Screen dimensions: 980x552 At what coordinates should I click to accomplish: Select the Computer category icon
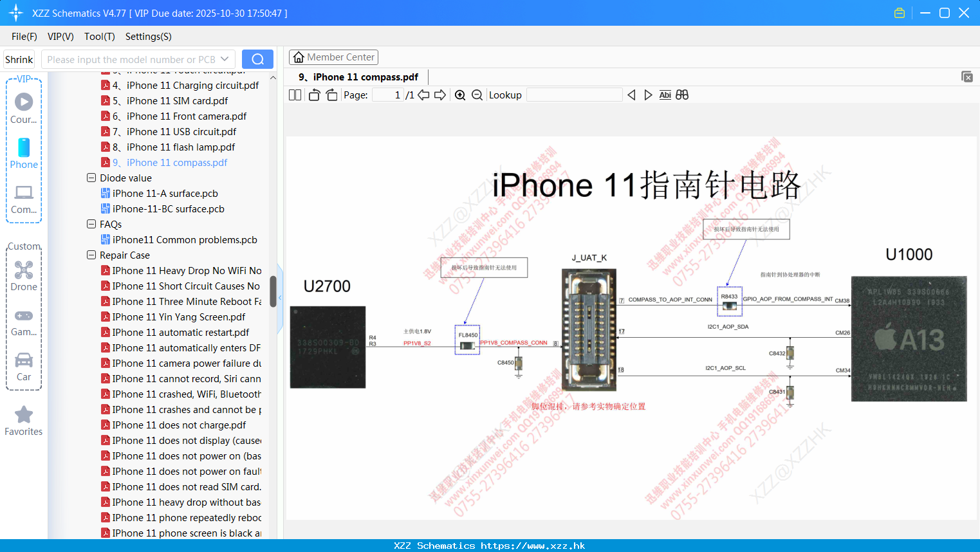click(x=24, y=199)
